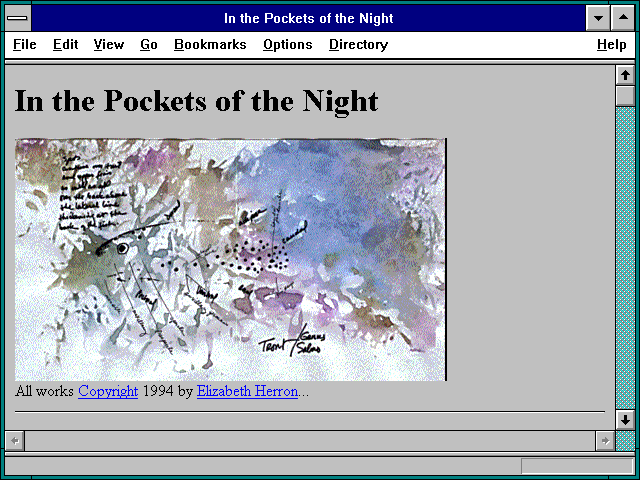
Task: Follow the Copyright link
Action: [x=108, y=391]
